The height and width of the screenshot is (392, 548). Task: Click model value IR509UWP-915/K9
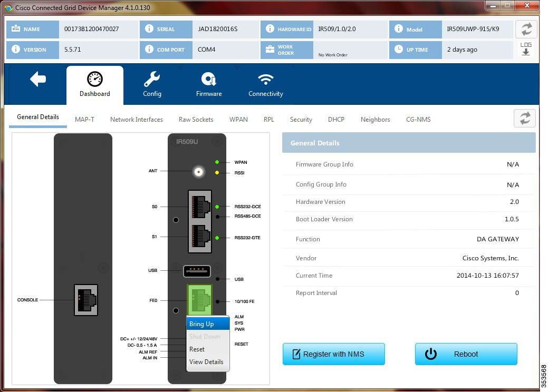473,29
